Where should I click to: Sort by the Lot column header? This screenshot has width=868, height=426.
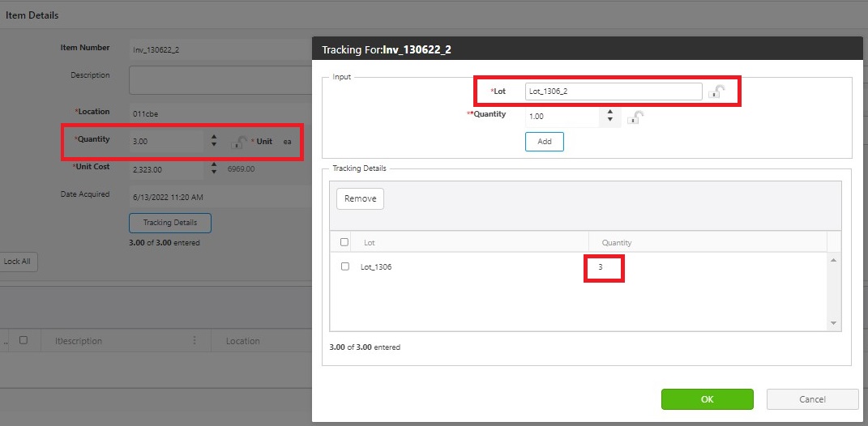370,242
